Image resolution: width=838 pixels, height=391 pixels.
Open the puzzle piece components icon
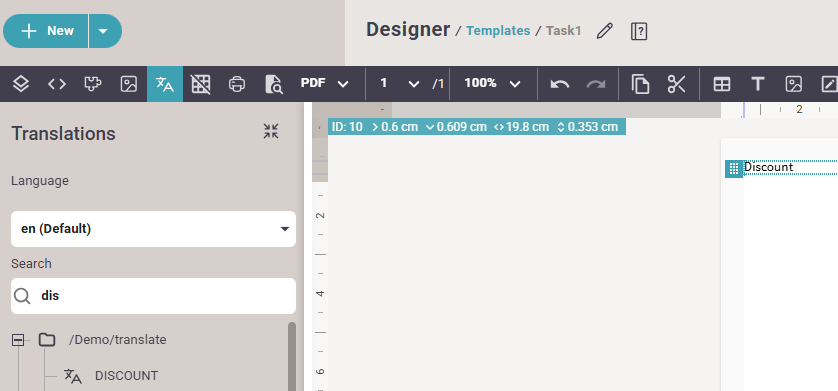93,84
